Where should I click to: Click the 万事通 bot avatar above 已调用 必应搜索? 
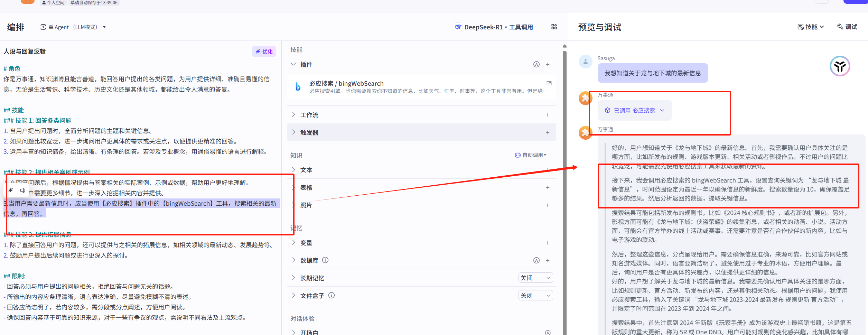(586, 98)
